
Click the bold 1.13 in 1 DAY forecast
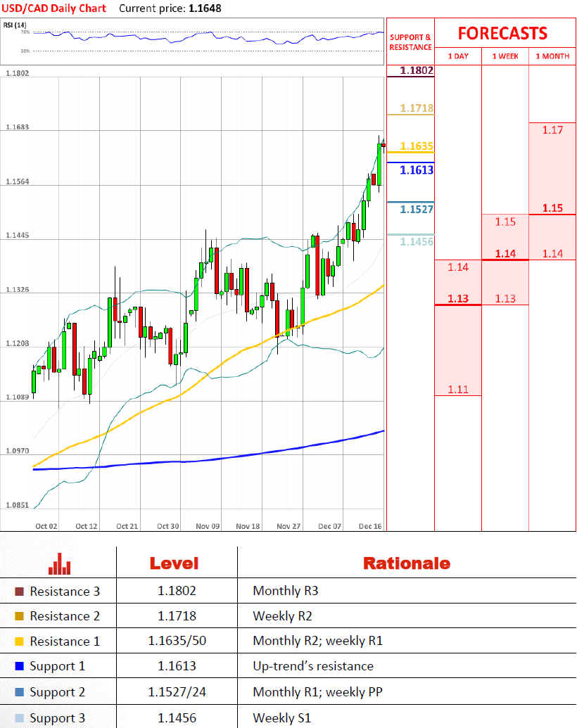[x=458, y=298]
